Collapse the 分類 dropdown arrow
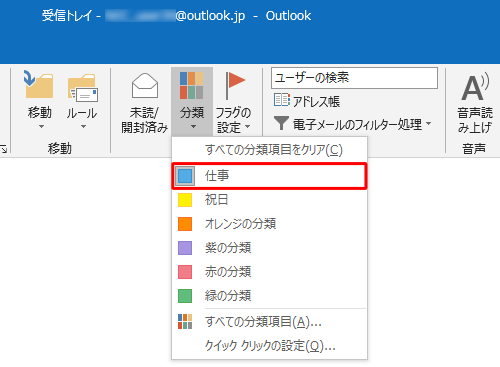This screenshot has height=367, width=500. coord(193,127)
